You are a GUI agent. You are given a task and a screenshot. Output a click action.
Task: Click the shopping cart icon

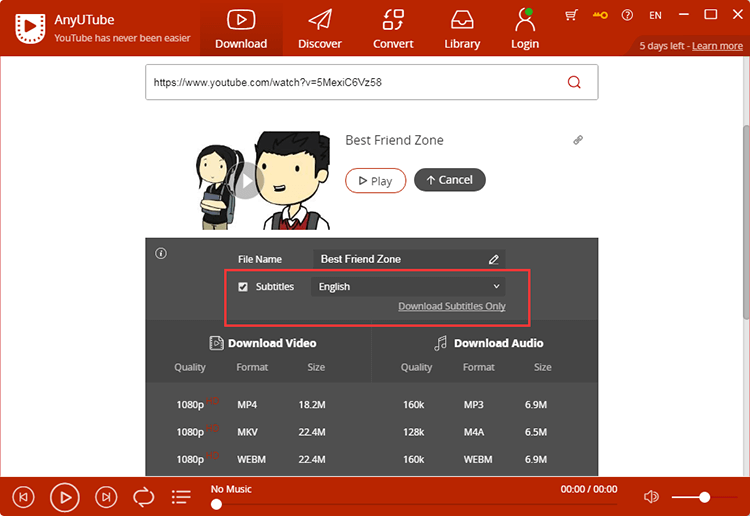point(571,15)
